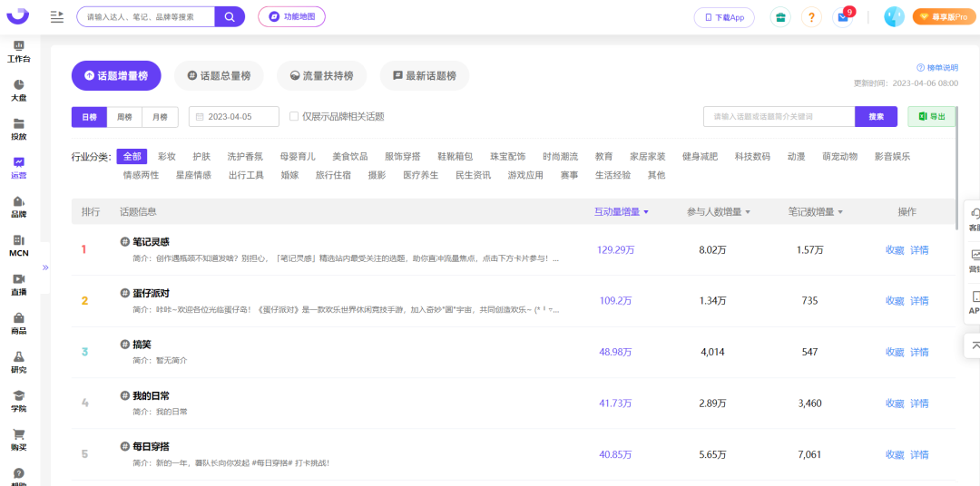
Task: Click the top search input field
Action: pyautogui.click(x=145, y=17)
